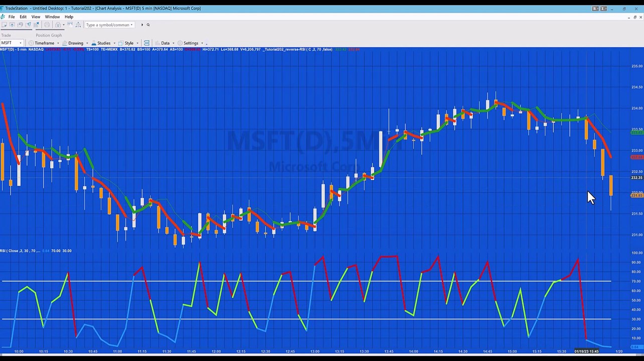Viewport: 644px width, 361px height.
Task: Click the Hi=372.71 status text
Action: [x=211, y=49]
